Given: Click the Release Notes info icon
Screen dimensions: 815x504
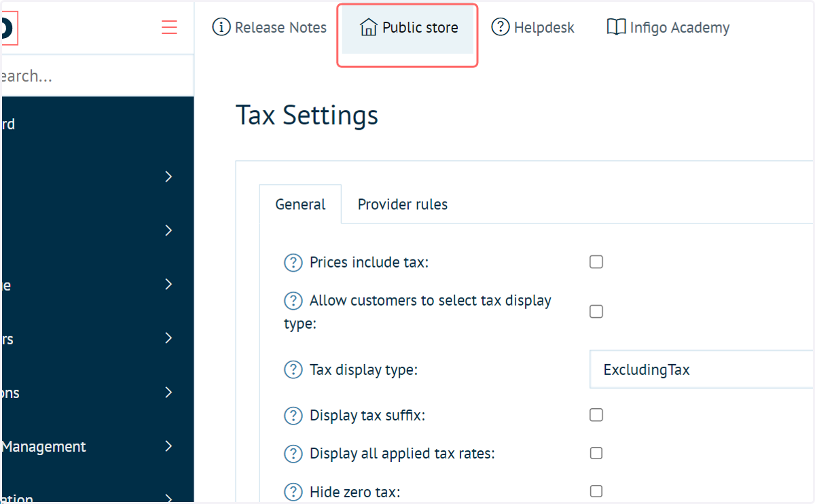Looking at the screenshot, I should click(221, 27).
